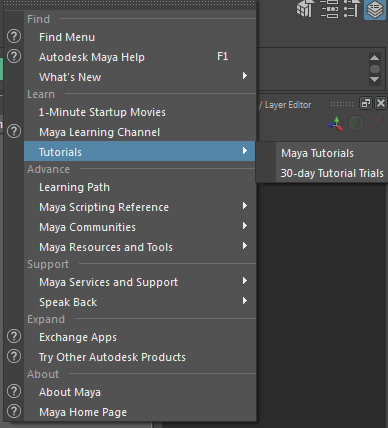Select Try Other Autodesk Products
The width and height of the screenshot is (388, 428).
(140, 357)
